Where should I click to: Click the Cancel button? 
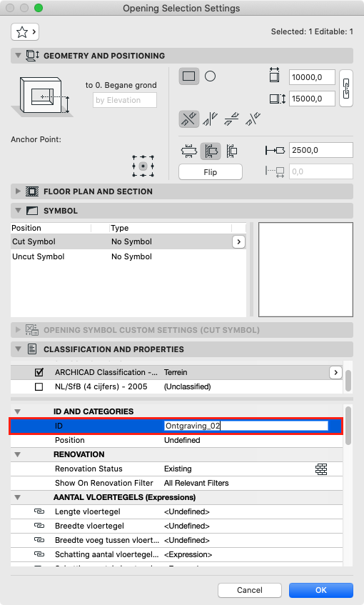[250, 590]
